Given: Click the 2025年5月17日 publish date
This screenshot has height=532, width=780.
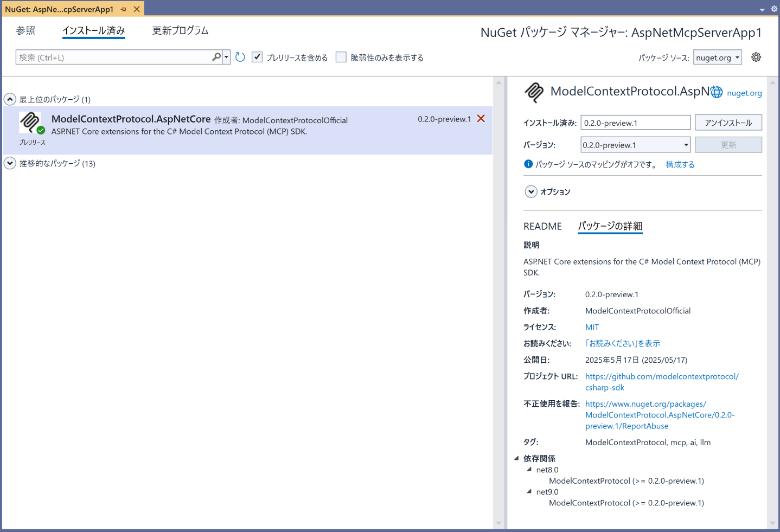Looking at the screenshot, I should (636, 360).
